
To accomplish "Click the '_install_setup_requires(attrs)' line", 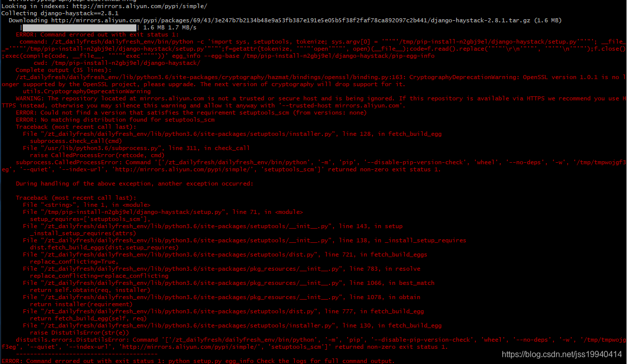I will (83, 233).
